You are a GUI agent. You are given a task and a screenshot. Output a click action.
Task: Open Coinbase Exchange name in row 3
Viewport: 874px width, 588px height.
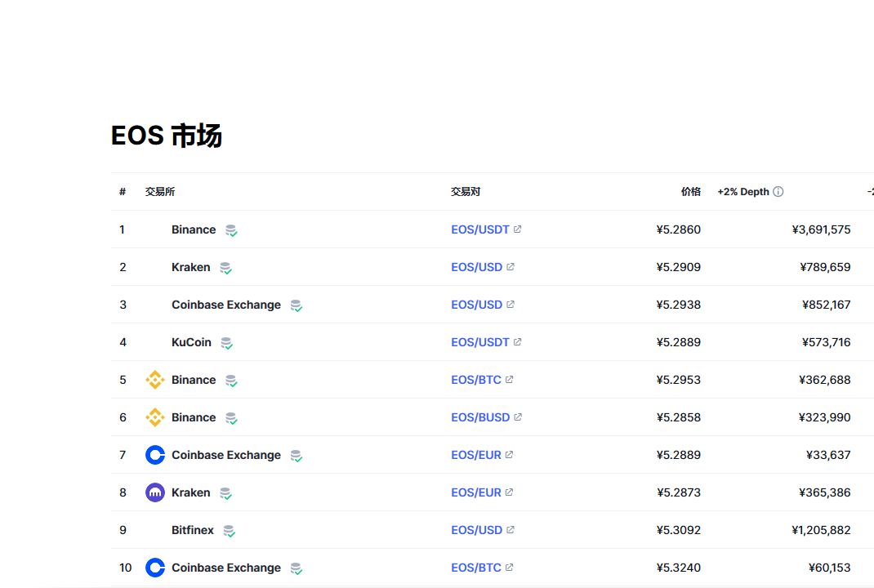tap(226, 305)
